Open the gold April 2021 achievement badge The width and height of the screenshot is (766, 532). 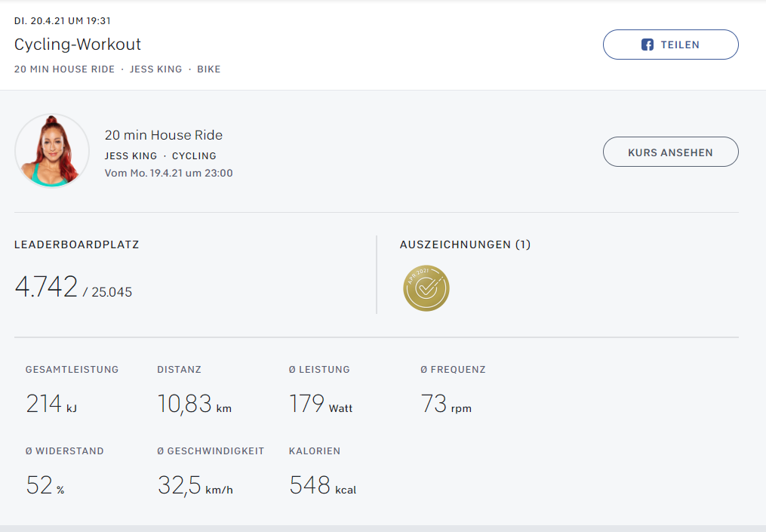426,288
